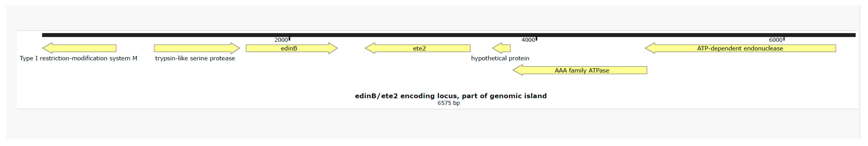Click the AAA family ATPase gene label
Image resolution: width=868 pixels, height=146 pixels.
(x=582, y=70)
